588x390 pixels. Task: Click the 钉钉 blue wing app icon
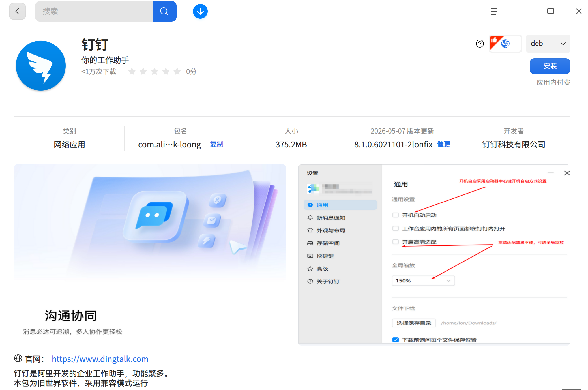pos(41,66)
